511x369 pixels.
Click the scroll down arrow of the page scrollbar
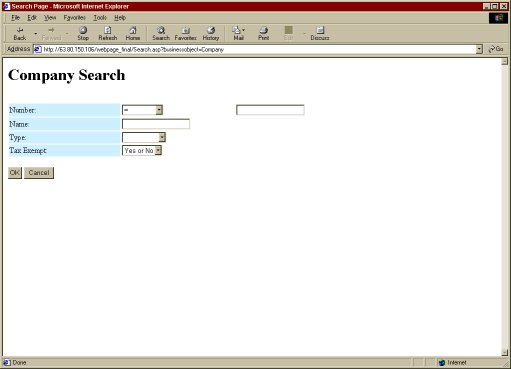[x=504, y=352]
